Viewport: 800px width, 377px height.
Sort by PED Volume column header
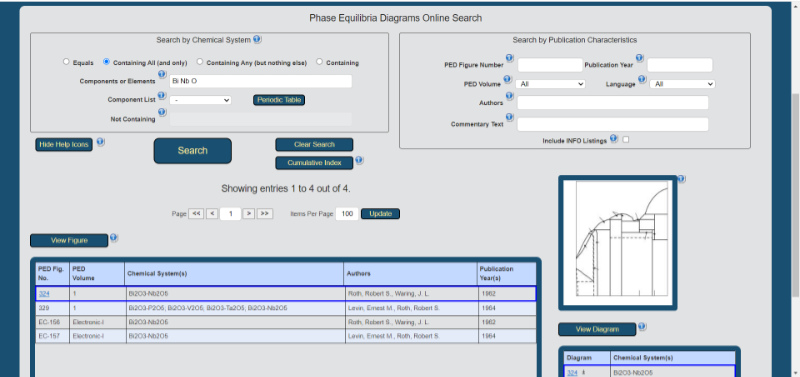click(97, 273)
